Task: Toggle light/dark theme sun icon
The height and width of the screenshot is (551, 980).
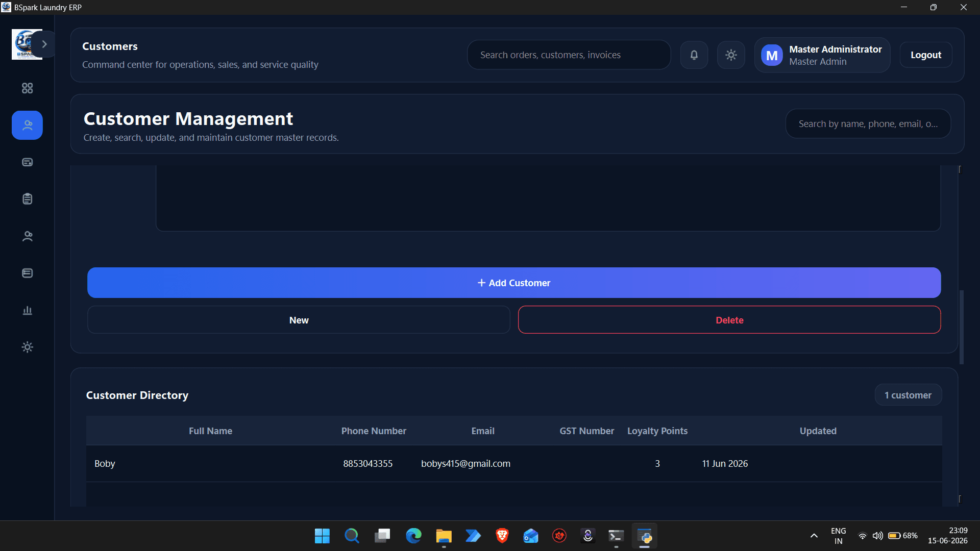Action: (x=731, y=55)
